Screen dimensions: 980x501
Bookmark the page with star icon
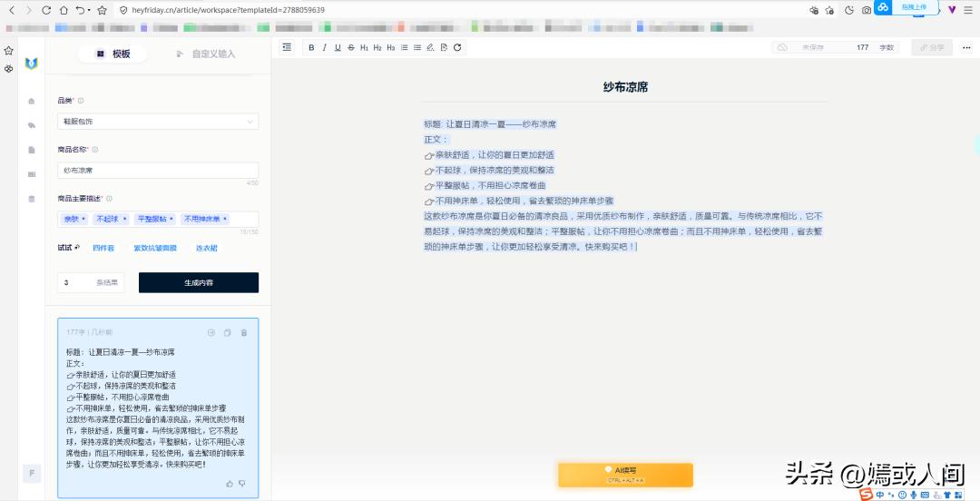point(103,10)
